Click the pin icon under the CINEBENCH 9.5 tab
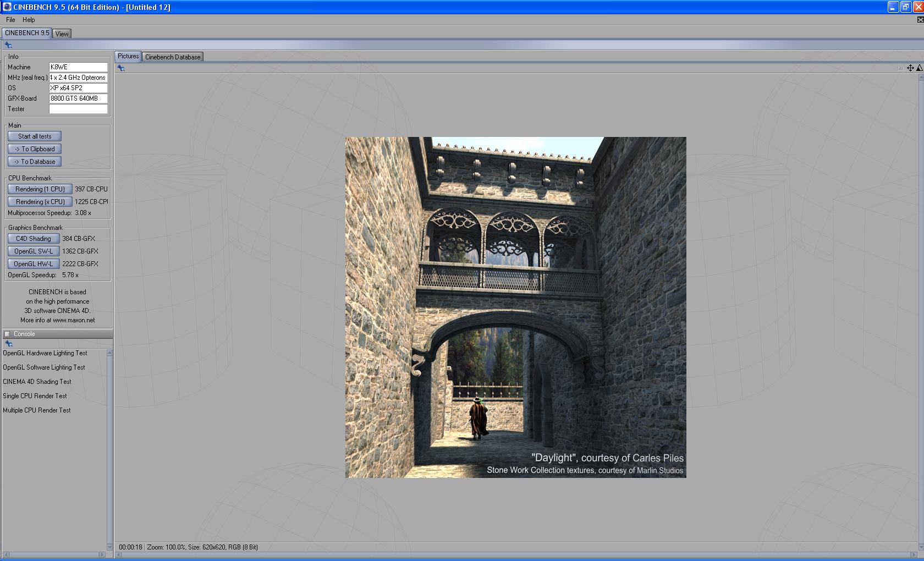Viewport: 924px width, 561px height. [x=8, y=45]
